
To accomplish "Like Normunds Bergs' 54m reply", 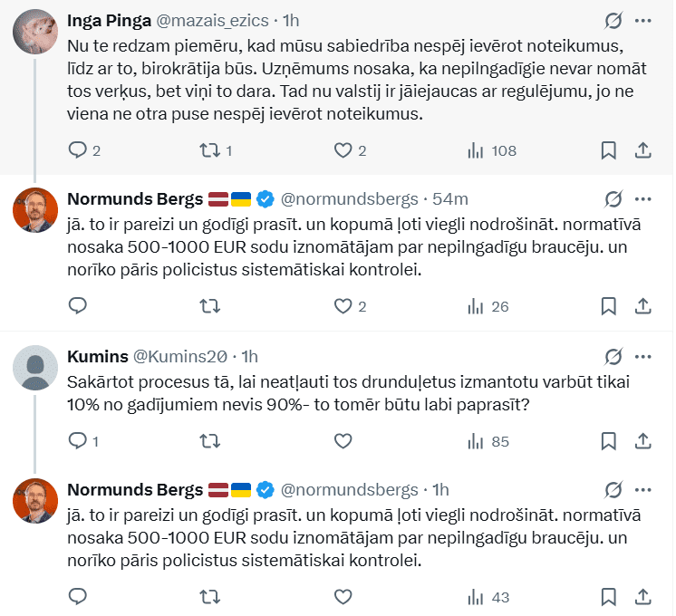I will tap(343, 306).
